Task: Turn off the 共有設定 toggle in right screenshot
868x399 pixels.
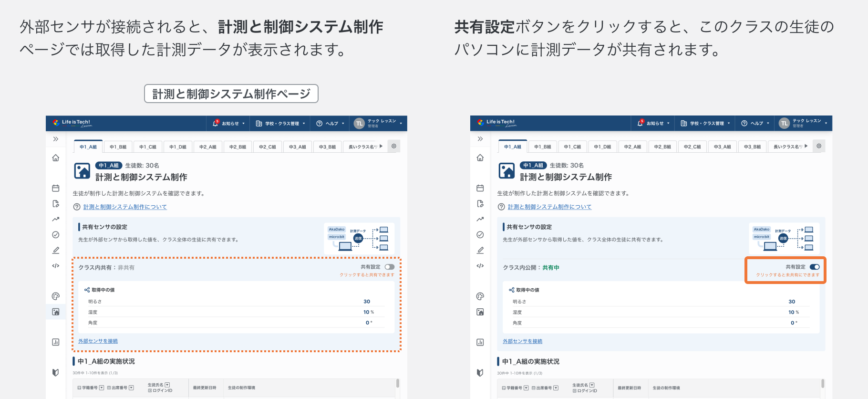Action: [x=815, y=267]
